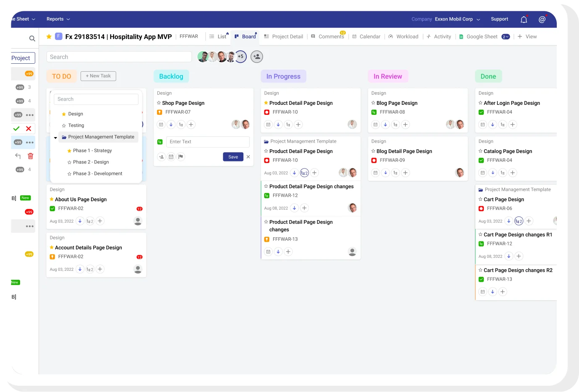Open the notifications bell icon
The width and height of the screenshot is (579, 392).
pyautogui.click(x=524, y=19)
